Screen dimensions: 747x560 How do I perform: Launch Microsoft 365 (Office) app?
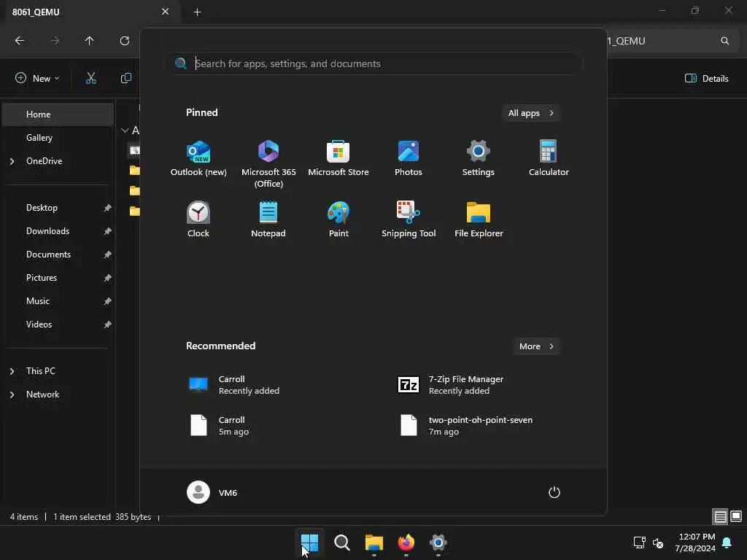tap(268, 164)
